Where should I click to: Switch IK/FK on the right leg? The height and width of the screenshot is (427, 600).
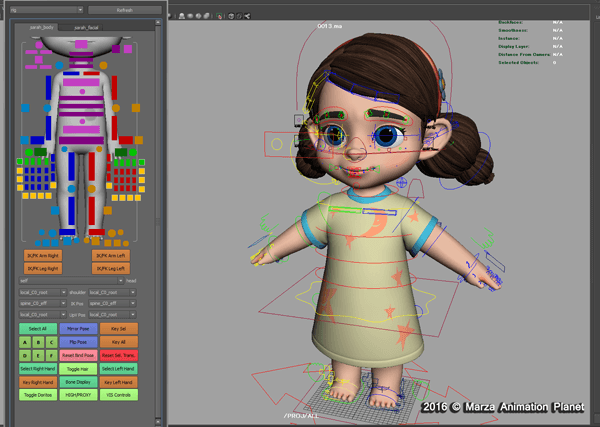click(43, 269)
